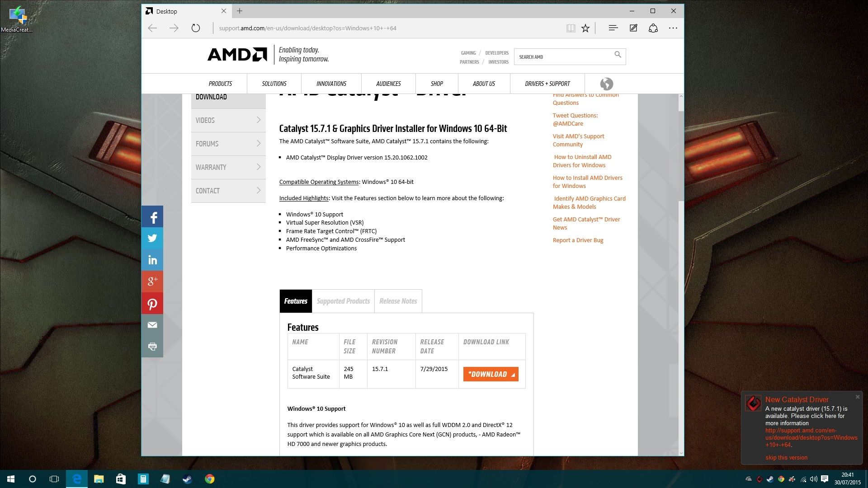Open a new browser tab

click(x=240, y=11)
